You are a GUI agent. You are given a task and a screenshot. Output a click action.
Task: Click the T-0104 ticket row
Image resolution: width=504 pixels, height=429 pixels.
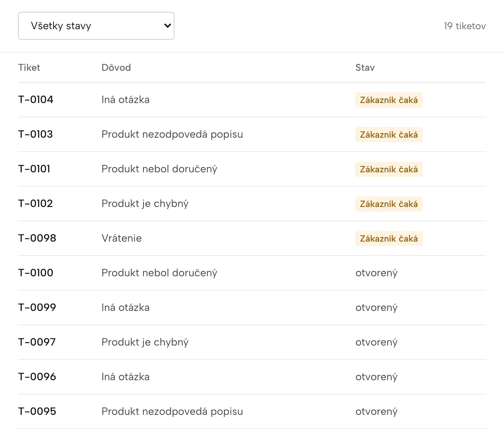[252, 100]
